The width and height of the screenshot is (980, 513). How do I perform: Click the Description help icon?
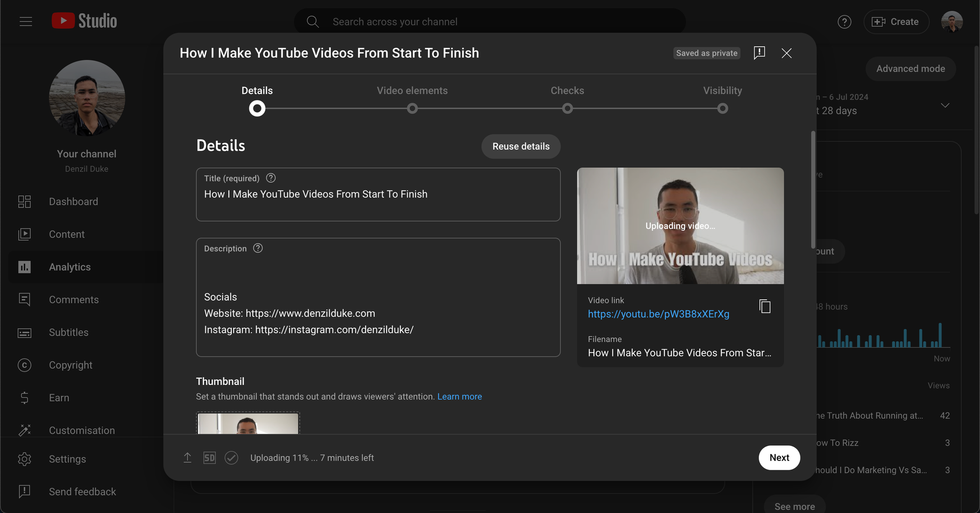coord(258,248)
